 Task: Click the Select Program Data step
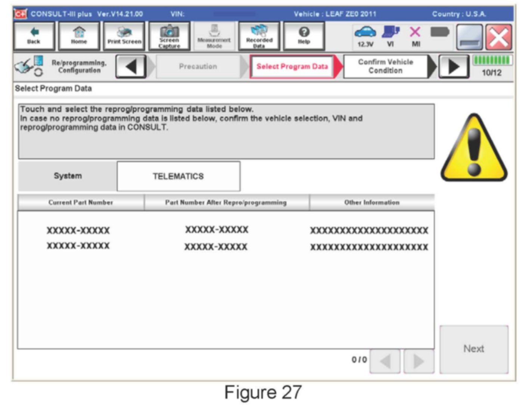[x=292, y=66]
